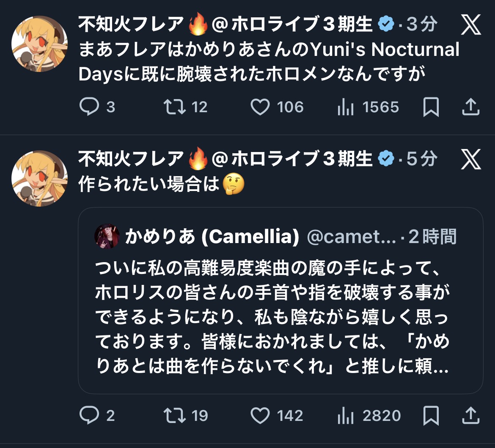
Task: Share the second tweet
Action: coord(470,415)
